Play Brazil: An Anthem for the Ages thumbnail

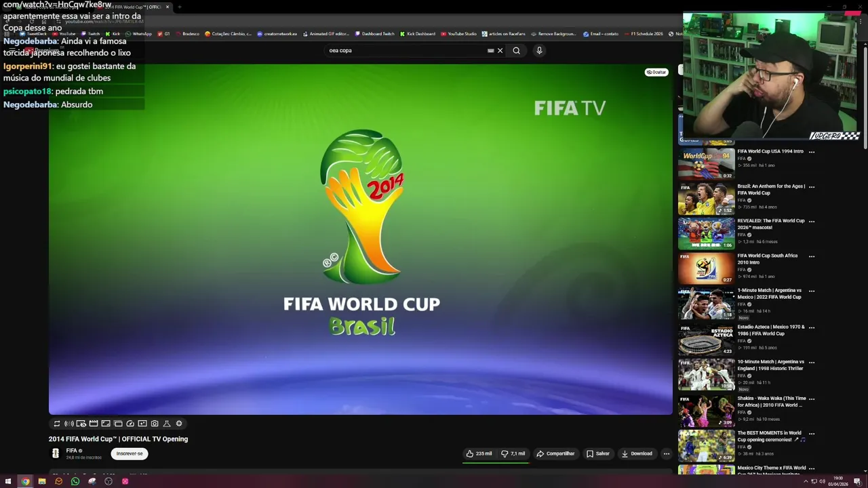(706, 199)
